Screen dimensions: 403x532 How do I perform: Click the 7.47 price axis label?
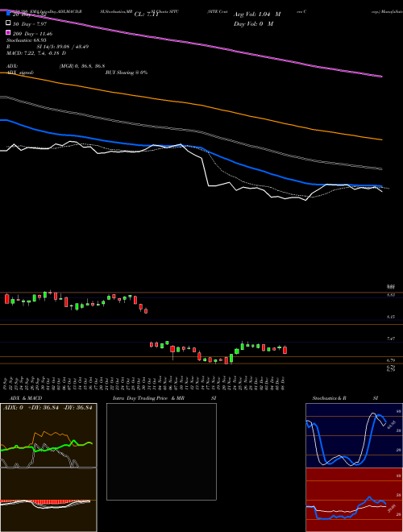(391, 339)
